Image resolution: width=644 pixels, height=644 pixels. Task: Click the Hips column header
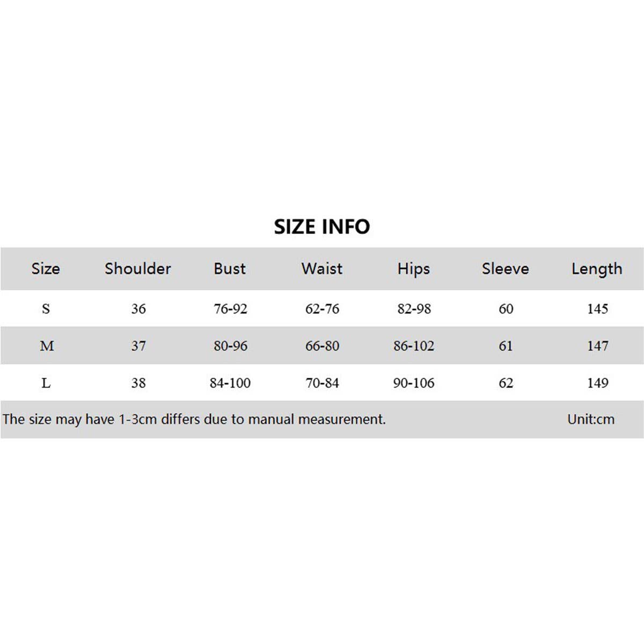[x=414, y=268]
